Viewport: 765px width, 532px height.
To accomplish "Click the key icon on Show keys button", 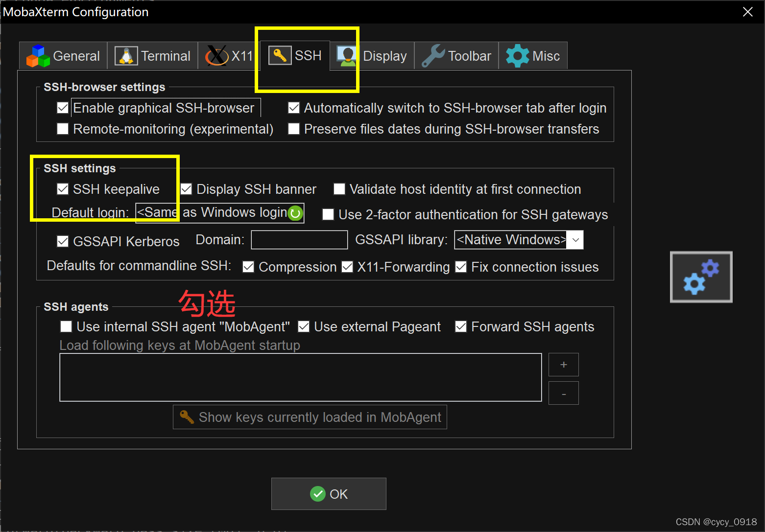I will coord(187,417).
